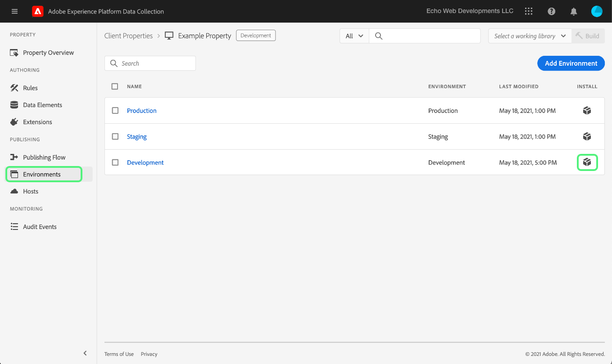Go to Rules in the sidebar
Image resolution: width=612 pixels, height=364 pixels.
[30, 88]
